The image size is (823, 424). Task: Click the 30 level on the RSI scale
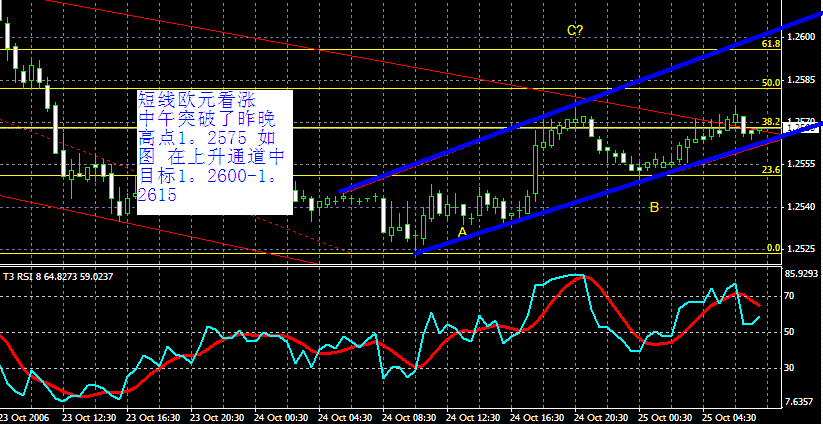click(790, 367)
